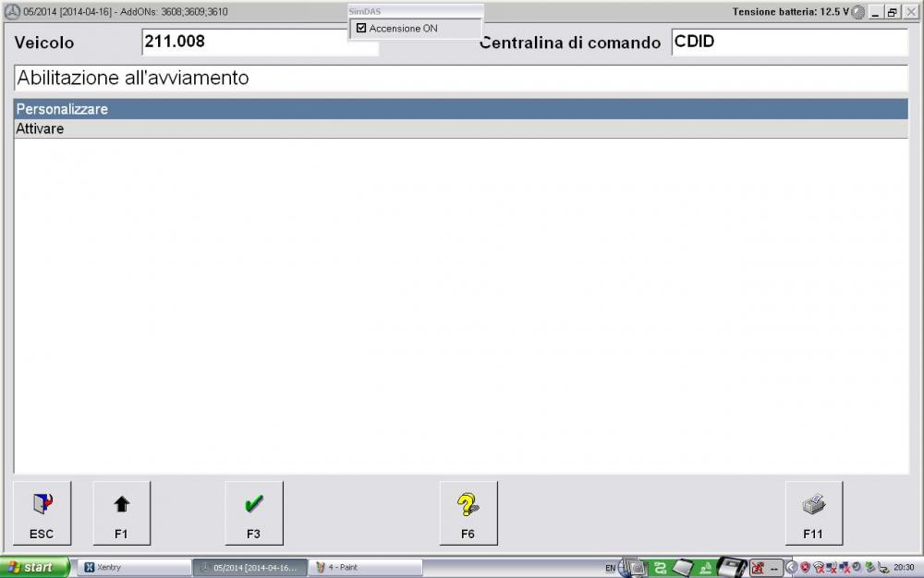Toggle the Accensione ON checkbox
This screenshot has height=578, width=924.
[x=361, y=29]
